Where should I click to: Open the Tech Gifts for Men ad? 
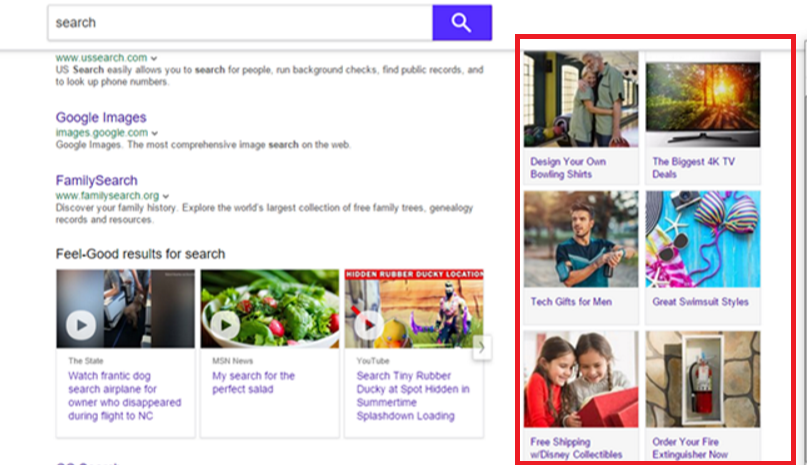pos(571,301)
